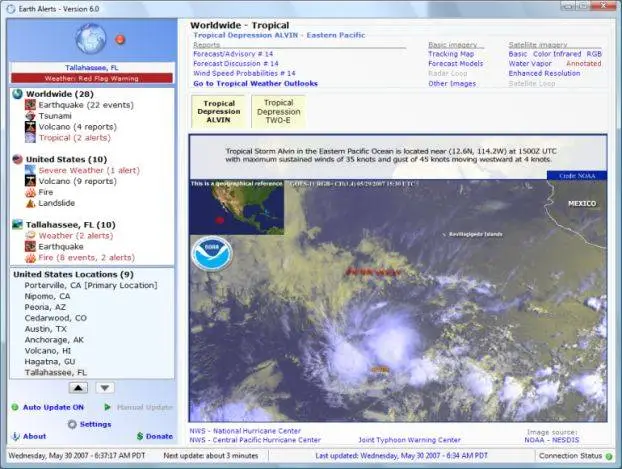622x469 pixels.
Task: Select Nipomo, CA location
Action: (x=48, y=296)
